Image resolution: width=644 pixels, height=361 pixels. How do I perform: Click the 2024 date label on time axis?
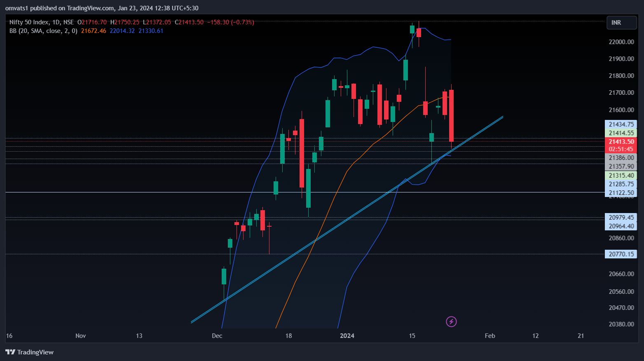(x=347, y=336)
